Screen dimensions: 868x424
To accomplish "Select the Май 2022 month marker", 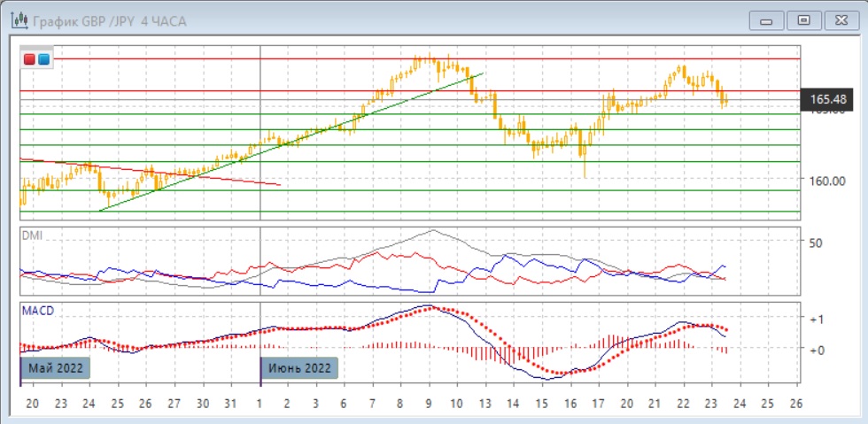I will (55, 367).
